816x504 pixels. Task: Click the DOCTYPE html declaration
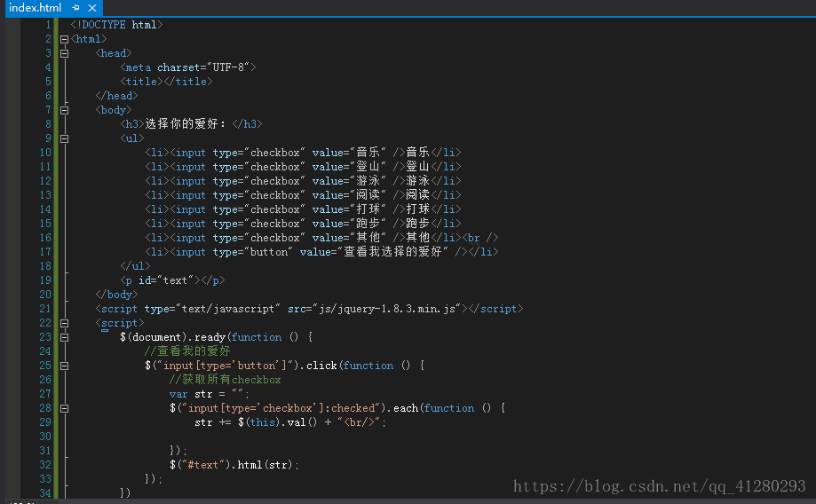tap(116, 25)
